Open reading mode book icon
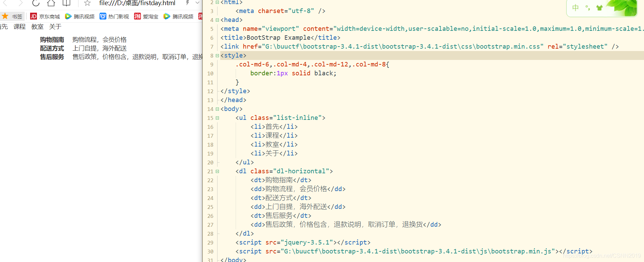Image resolution: width=644 pixels, height=262 pixels. pyautogui.click(x=66, y=3)
